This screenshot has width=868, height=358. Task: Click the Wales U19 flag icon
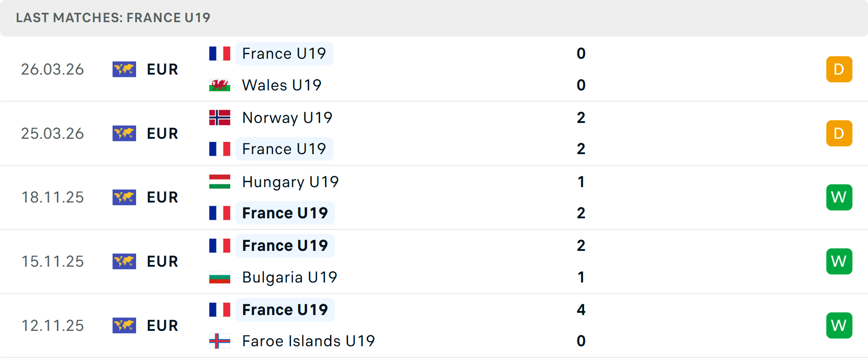point(220,85)
